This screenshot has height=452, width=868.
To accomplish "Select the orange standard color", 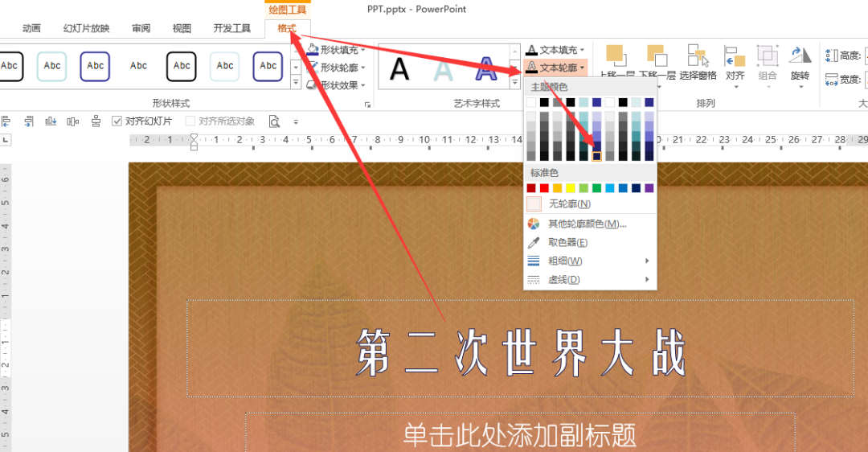I will tap(558, 188).
